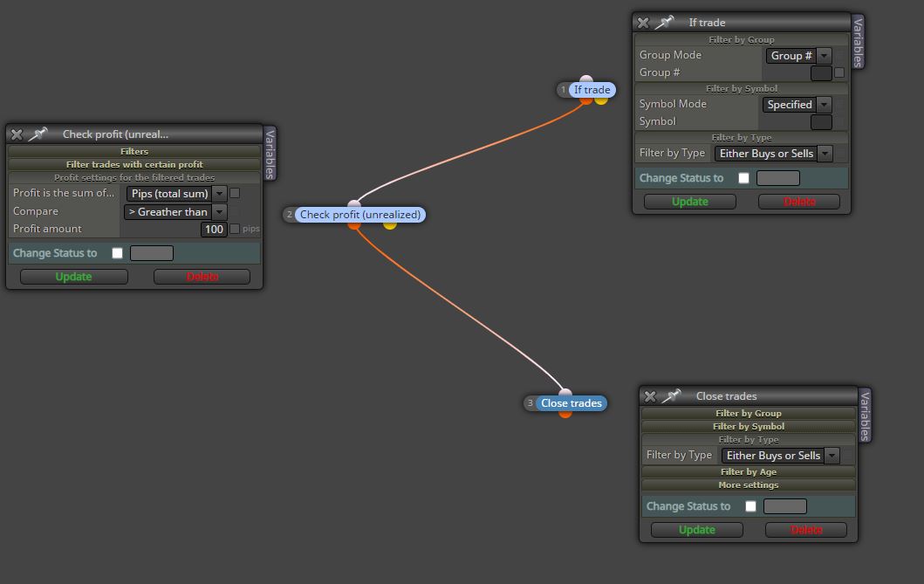
Task: Click orange output dot under Close trades node
Action: (565, 415)
